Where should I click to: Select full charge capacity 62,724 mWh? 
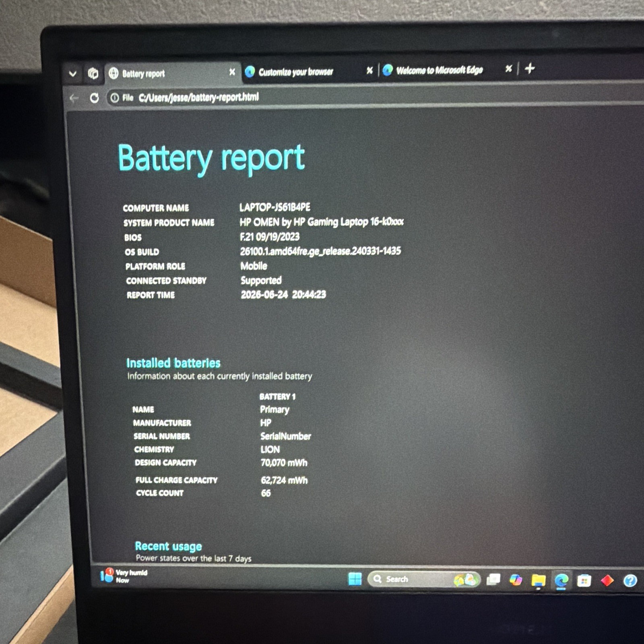click(x=284, y=480)
